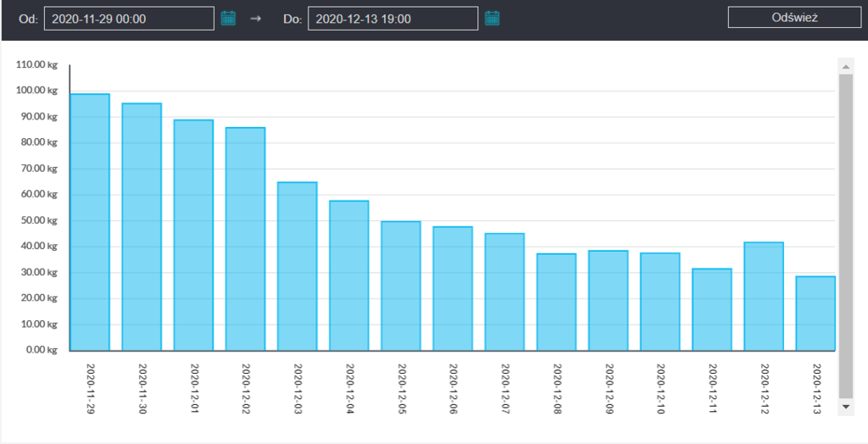Click the 2020-12-05 chart bar

(x=401, y=286)
